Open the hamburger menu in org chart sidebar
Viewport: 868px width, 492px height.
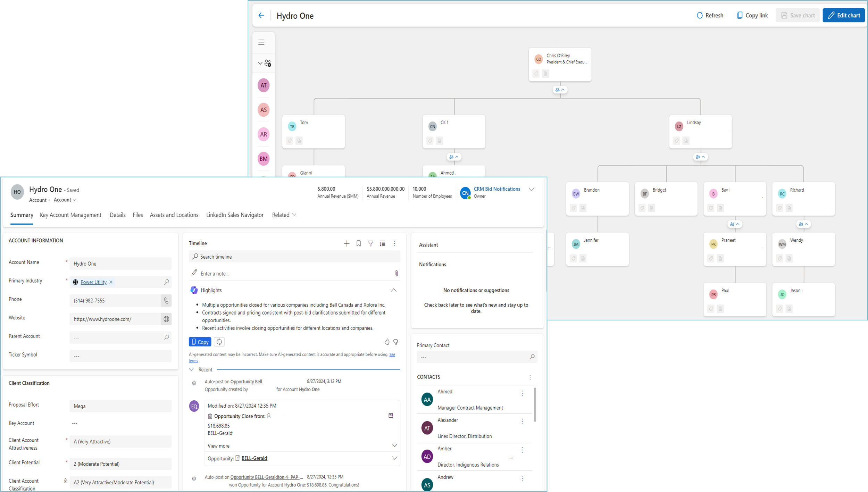261,42
